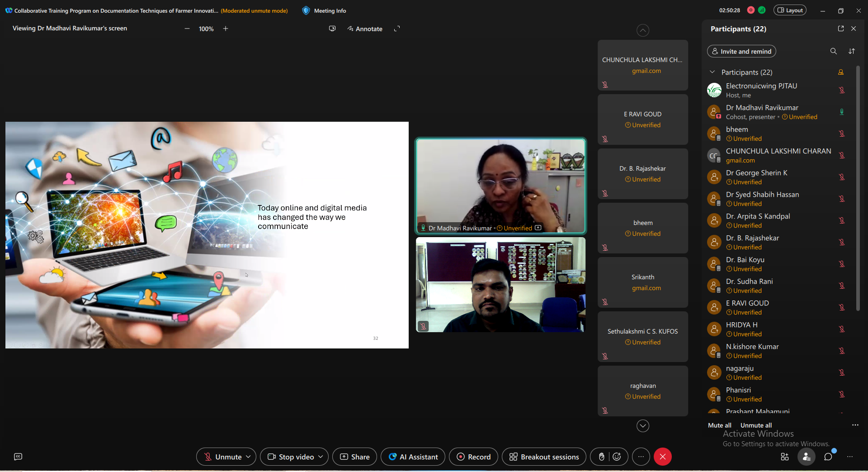This screenshot has width=868, height=472.
Task: Sort the participants list
Action: pos(852,51)
